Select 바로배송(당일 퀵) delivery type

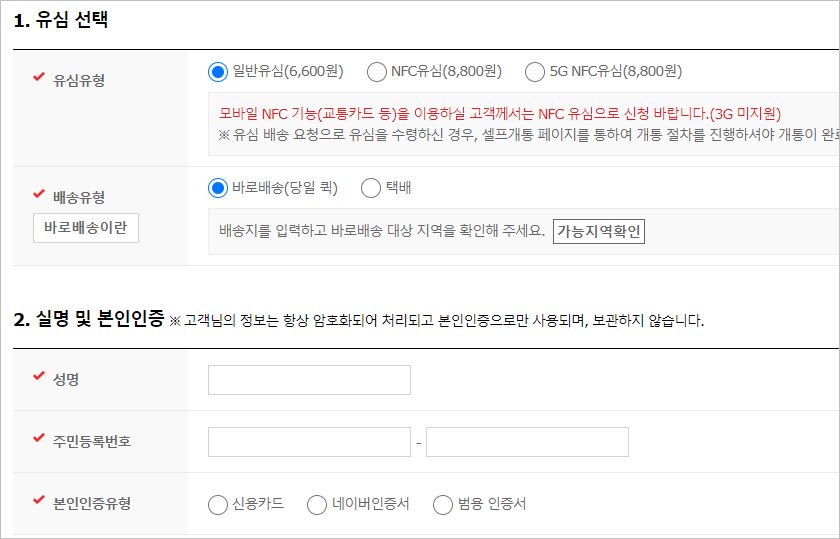point(219,188)
